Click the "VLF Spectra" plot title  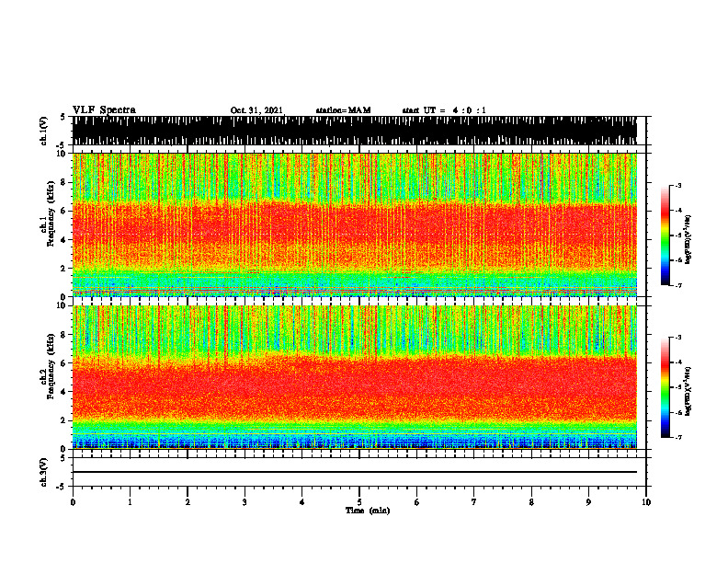104,110
